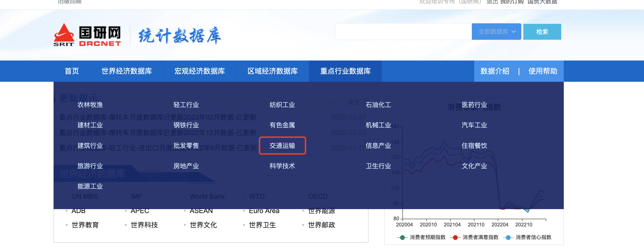
Task: Open 使用帮助 page
Action: click(543, 71)
